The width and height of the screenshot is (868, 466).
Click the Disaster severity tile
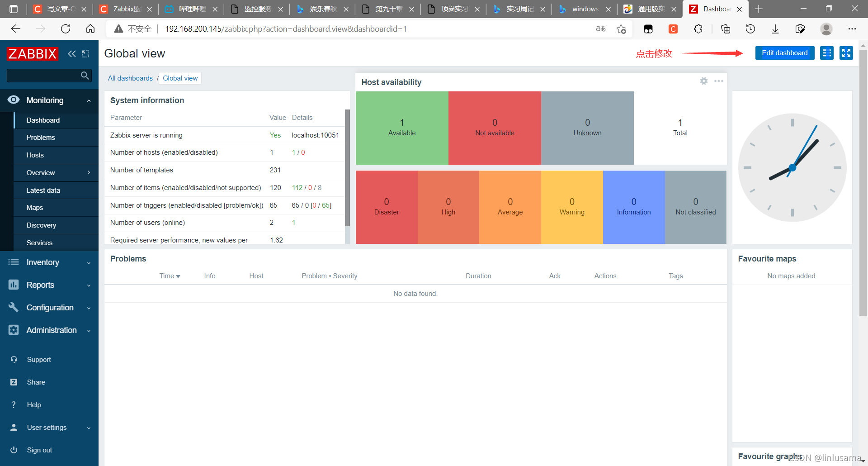pos(387,207)
